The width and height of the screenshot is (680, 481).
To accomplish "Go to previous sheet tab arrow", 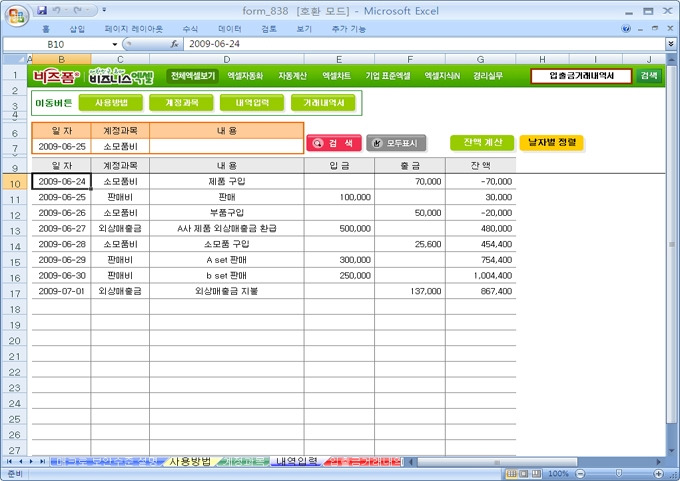I will click(20, 461).
